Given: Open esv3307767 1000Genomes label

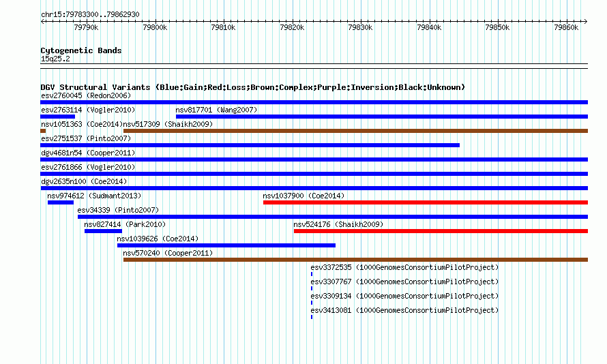Looking at the screenshot, I should [404, 282].
